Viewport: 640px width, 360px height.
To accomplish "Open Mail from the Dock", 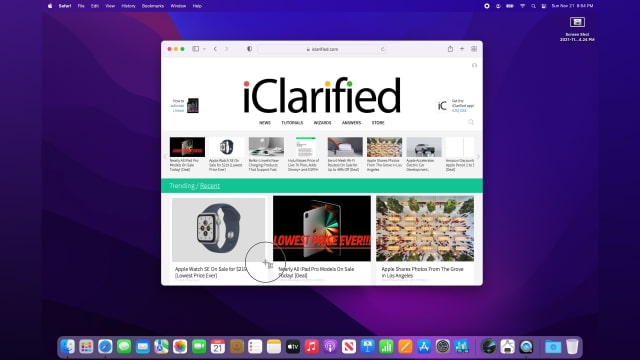I will point(142,347).
